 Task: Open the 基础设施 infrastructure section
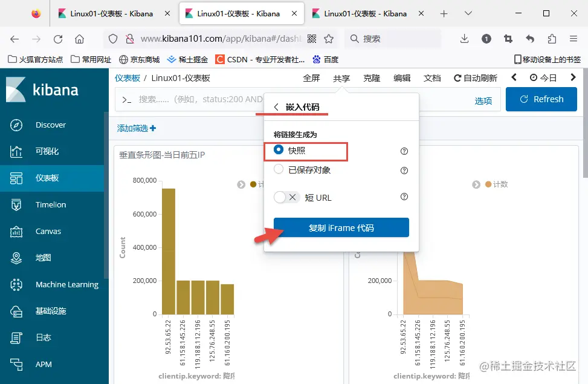pos(51,311)
